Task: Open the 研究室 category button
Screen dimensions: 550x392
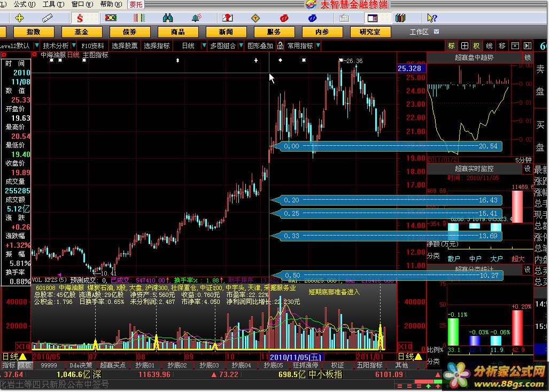Action: pos(370,32)
